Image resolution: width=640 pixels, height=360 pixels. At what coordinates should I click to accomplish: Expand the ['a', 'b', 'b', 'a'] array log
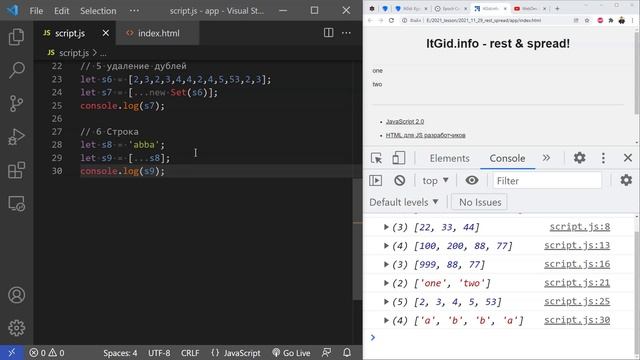386,320
